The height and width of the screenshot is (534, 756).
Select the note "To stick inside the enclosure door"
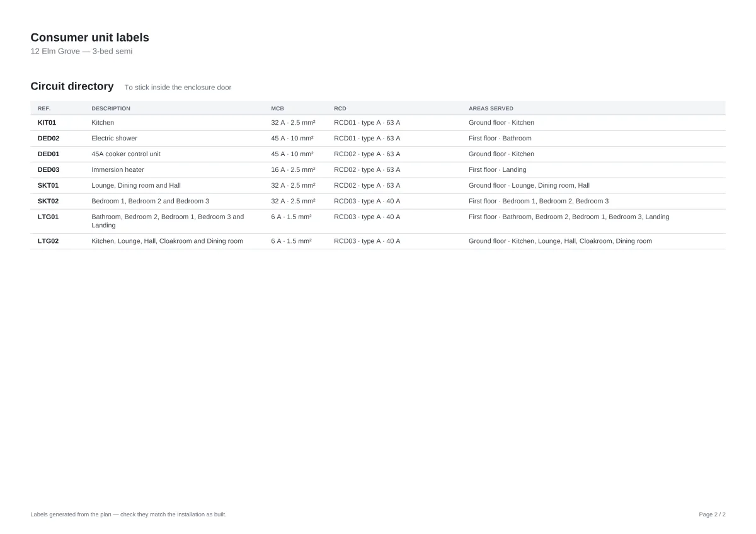tap(178, 88)
